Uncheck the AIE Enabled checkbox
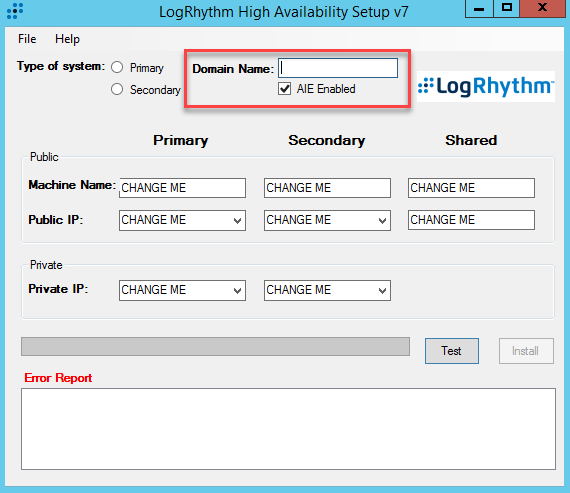 pos(284,89)
